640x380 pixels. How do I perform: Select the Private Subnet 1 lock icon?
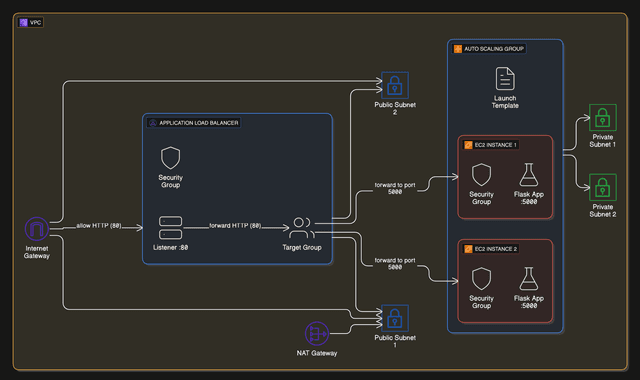(x=602, y=118)
